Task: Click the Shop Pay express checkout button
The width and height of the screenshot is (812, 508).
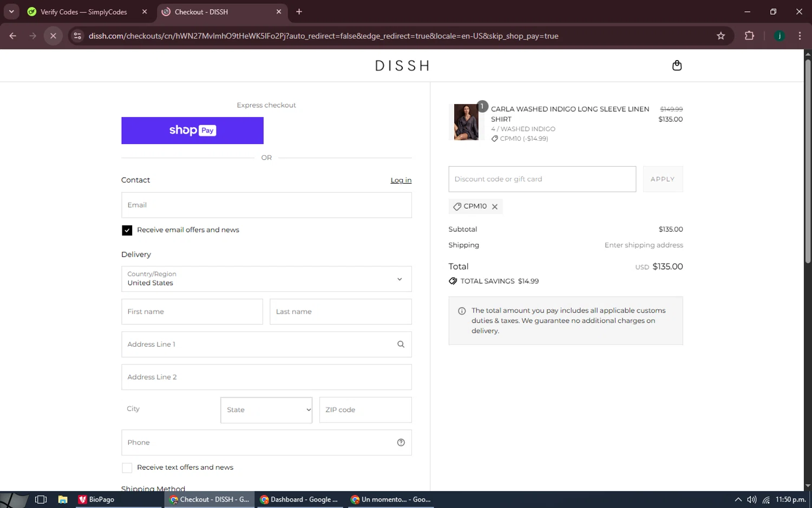Action: click(192, 131)
